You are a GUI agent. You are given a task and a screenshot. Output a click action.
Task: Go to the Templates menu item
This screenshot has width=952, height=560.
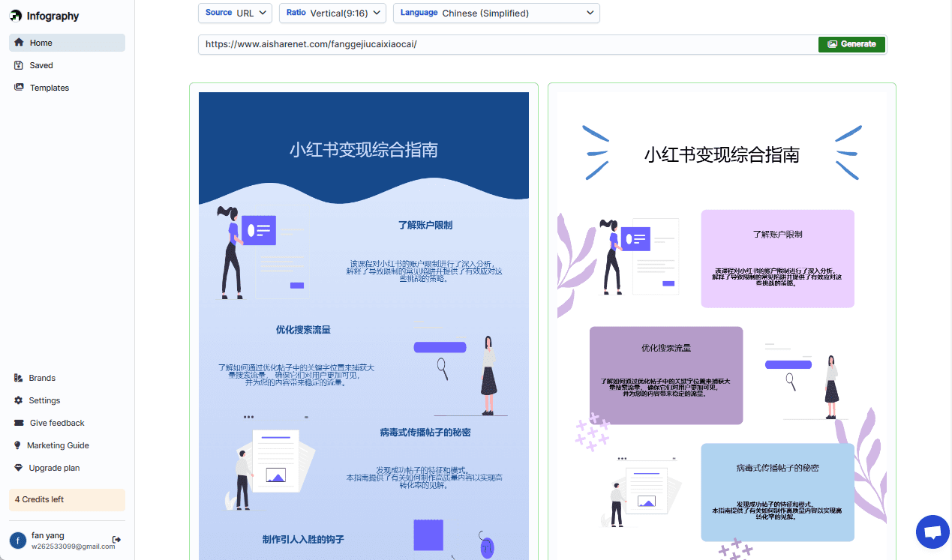50,88
